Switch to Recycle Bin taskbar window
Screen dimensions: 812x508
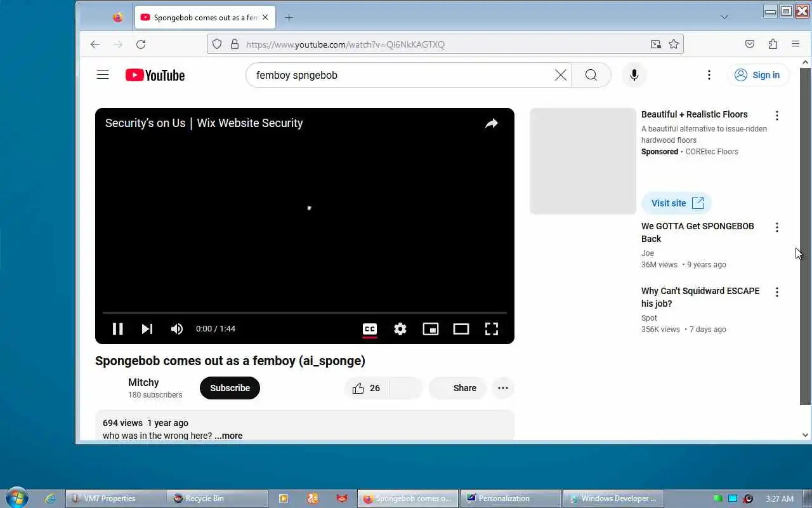217,498
